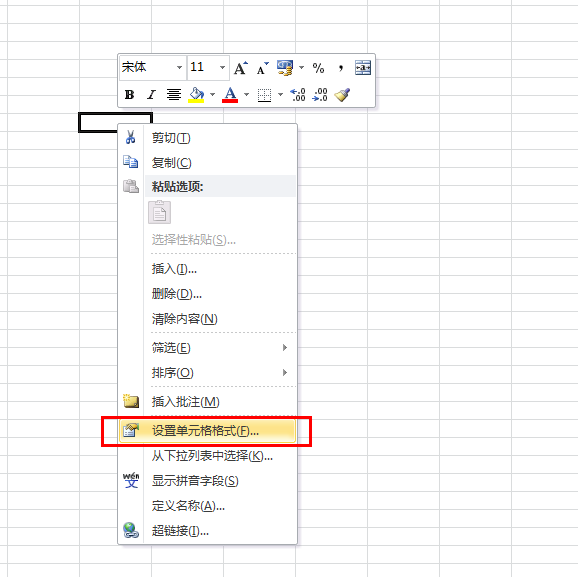
Task: Apply accounting number format
Action: coord(285,68)
